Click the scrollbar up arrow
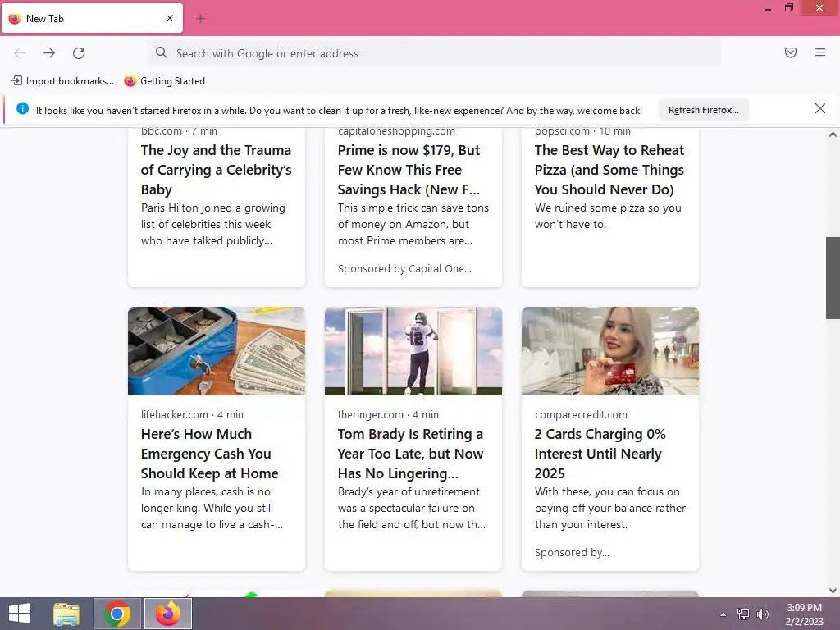Viewport: 840px width, 630px height. [833, 135]
